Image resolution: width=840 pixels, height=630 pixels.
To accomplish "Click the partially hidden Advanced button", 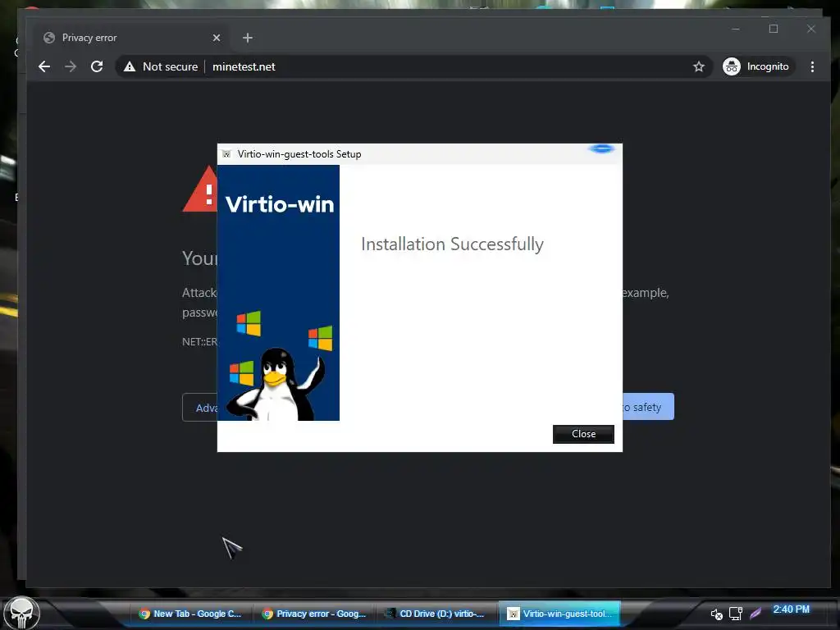I will pos(200,408).
